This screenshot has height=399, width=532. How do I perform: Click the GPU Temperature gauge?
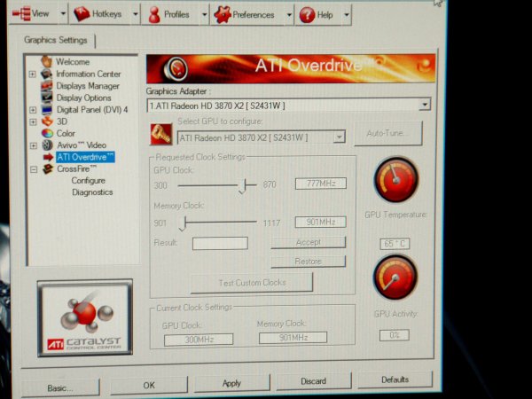(396, 179)
